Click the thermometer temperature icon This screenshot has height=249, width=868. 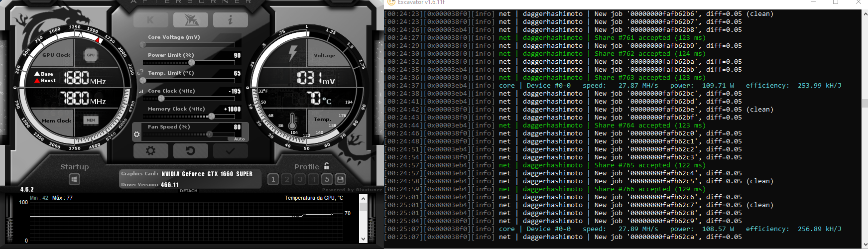293,122
